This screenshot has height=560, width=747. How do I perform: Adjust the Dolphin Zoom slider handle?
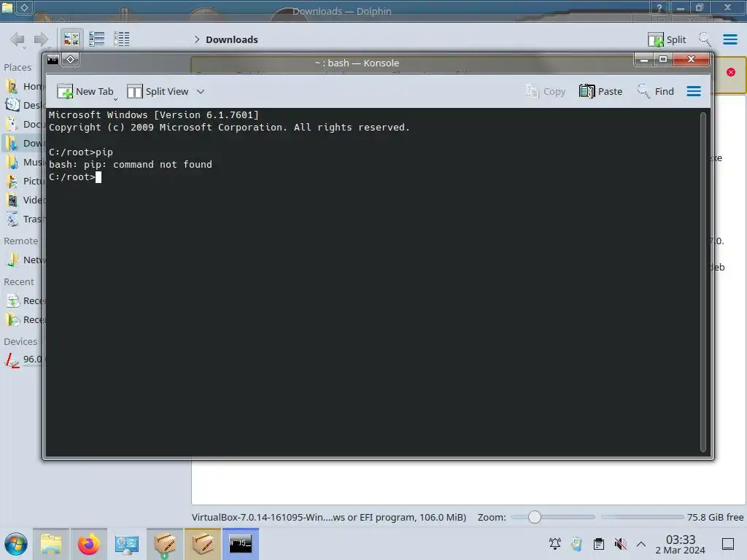(x=535, y=517)
